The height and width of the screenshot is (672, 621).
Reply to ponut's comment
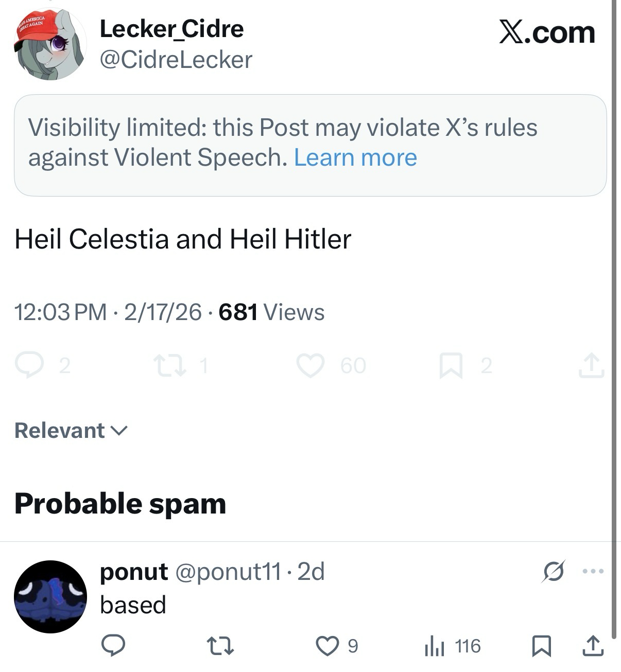click(x=113, y=646)
